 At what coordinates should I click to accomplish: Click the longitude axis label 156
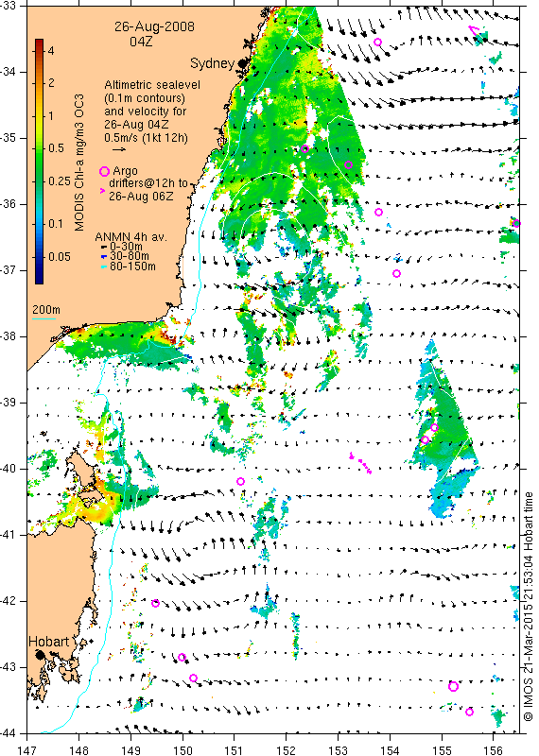click(494, 750)
